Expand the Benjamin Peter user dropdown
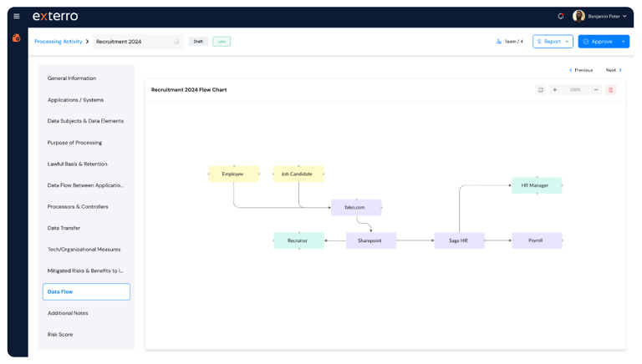 pyautogui.click(x=624, y=17)
